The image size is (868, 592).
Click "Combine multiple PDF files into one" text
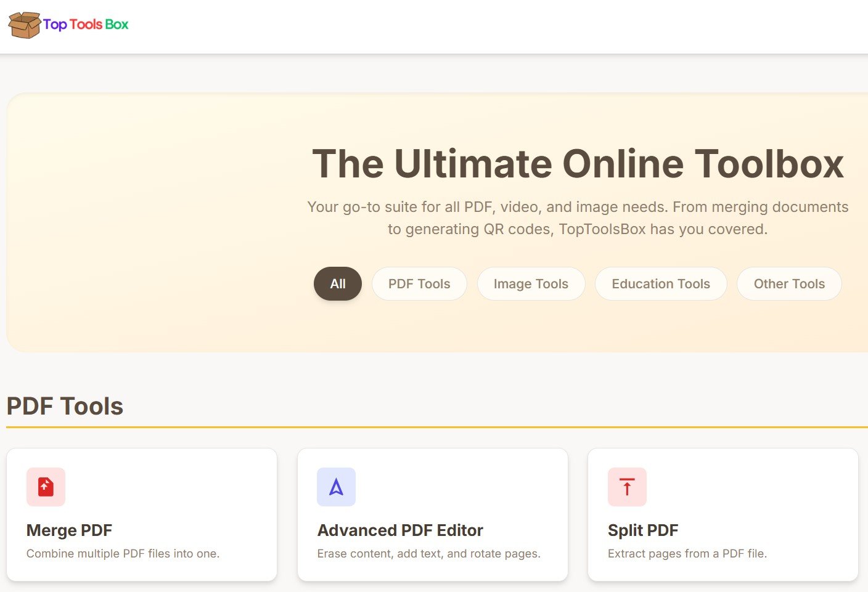click(123, 554)
